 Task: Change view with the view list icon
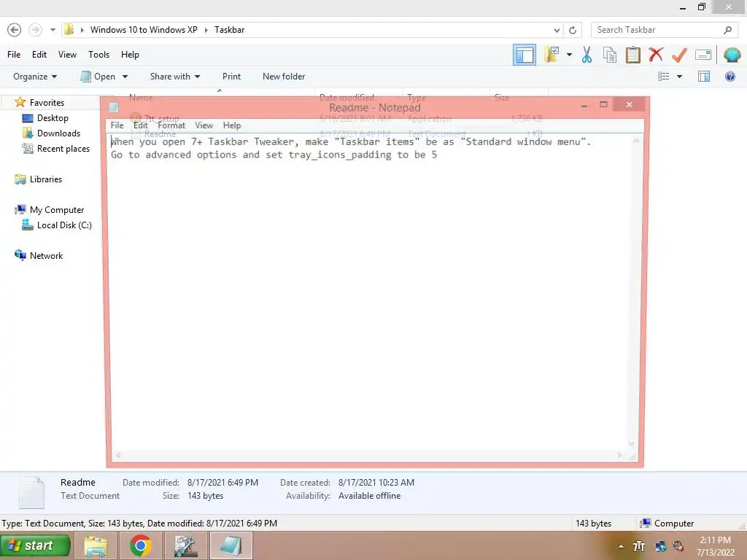point(663,77)
